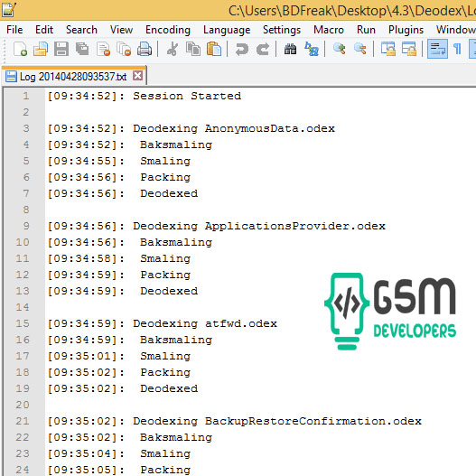Click the Paste clipboard icon
476x476 pixels.
(x=214, y=49)
